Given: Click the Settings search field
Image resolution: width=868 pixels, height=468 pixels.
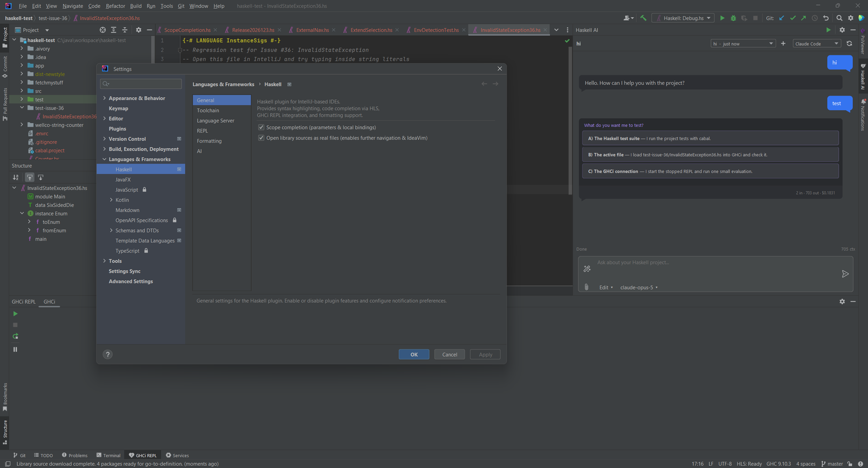Looking at the screenshot, I should click(x=141, y=84).
